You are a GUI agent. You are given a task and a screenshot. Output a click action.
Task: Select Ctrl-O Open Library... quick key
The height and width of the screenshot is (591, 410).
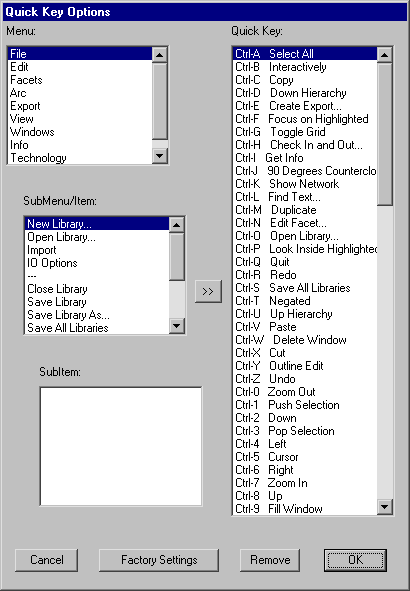pyautogui.click(x=305, y=236)
